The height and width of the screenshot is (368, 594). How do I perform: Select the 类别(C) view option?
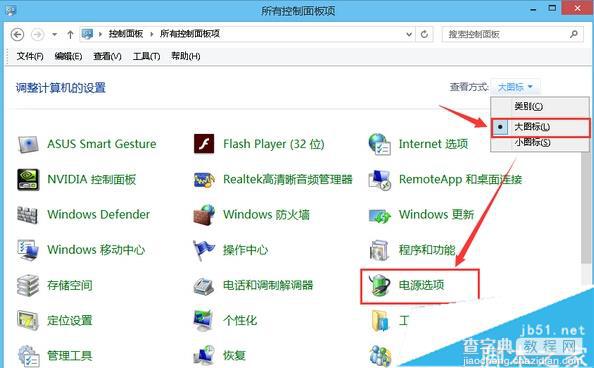[x=541, y=106]
